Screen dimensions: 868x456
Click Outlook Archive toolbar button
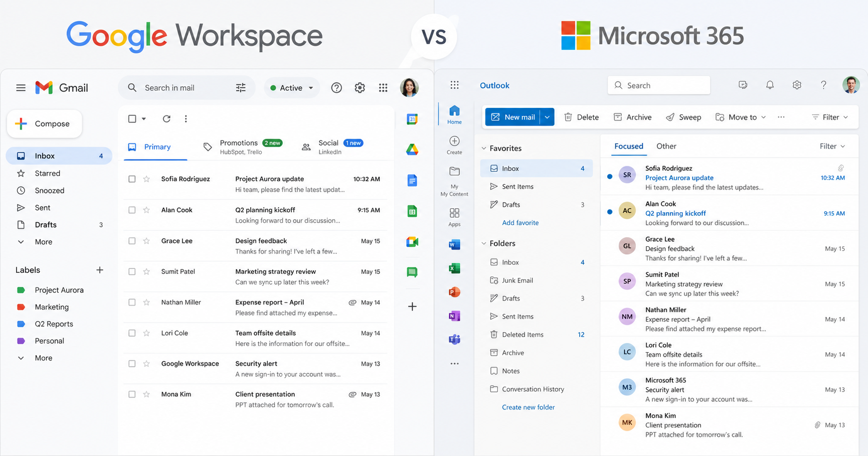[633, 117]
